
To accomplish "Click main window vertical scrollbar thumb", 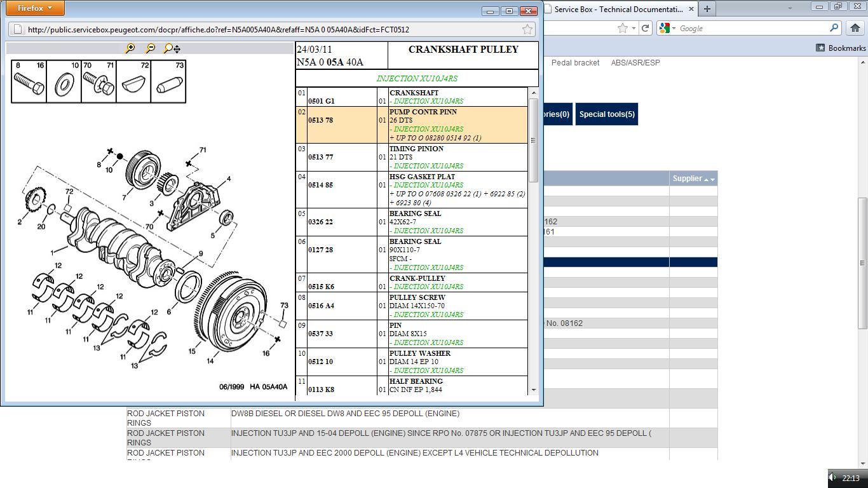I will click(x=862, y=263).
